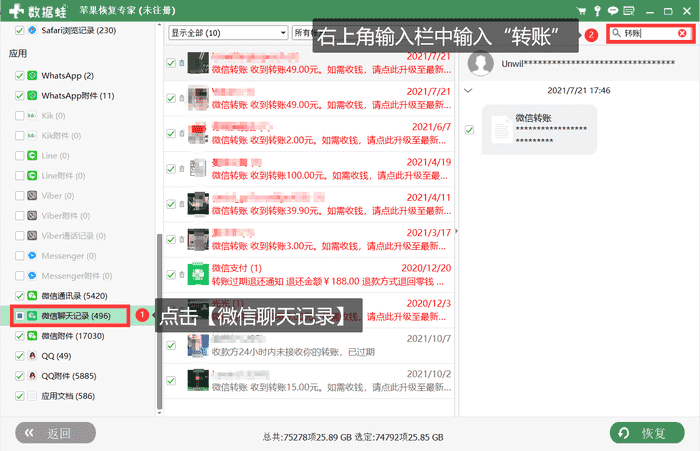
Task: Select QQ附件 (5885) category
Action: tap(69, 376)
